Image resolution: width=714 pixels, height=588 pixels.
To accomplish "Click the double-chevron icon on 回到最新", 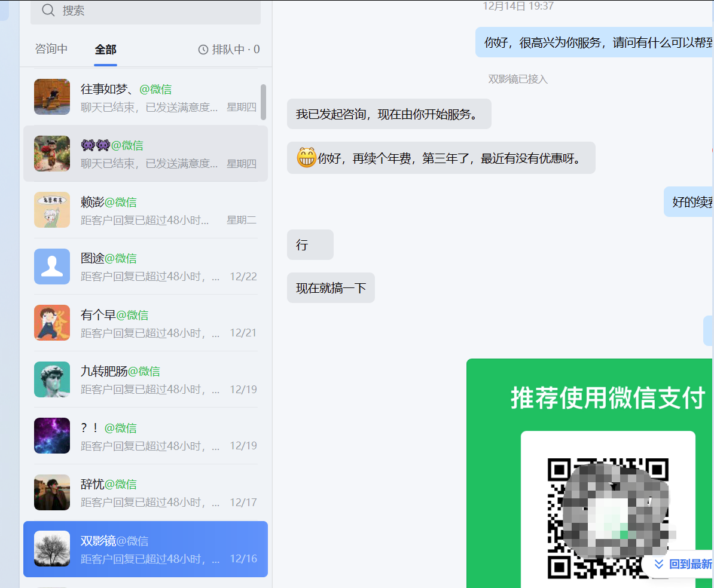I will (659, 563).
